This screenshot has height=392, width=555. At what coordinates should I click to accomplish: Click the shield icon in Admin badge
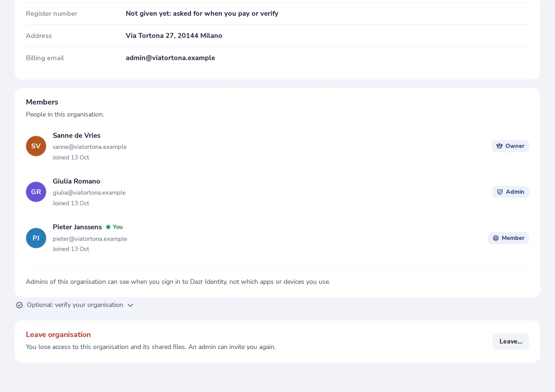(x=500, y=192)
